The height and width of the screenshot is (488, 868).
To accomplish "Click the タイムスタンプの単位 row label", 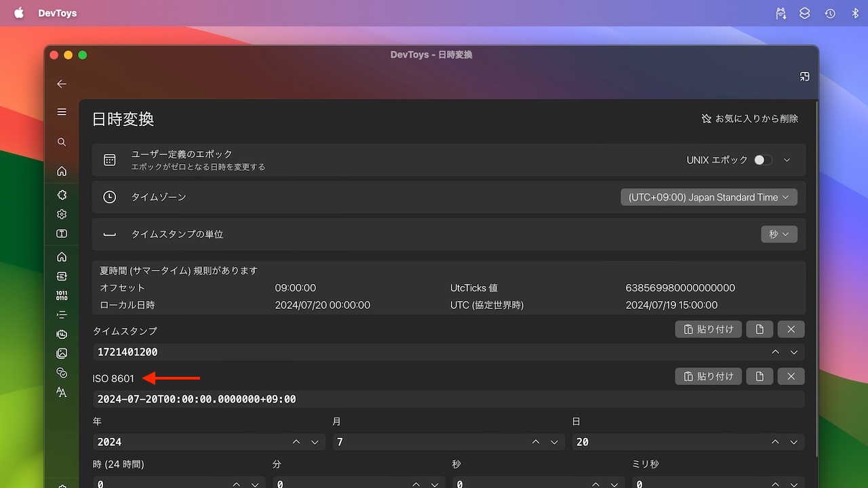I will [x=177, y=234].
